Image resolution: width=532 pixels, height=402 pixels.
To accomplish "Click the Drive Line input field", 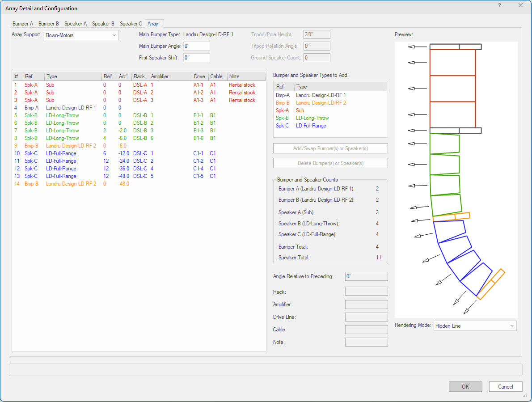I will point(367,317).
